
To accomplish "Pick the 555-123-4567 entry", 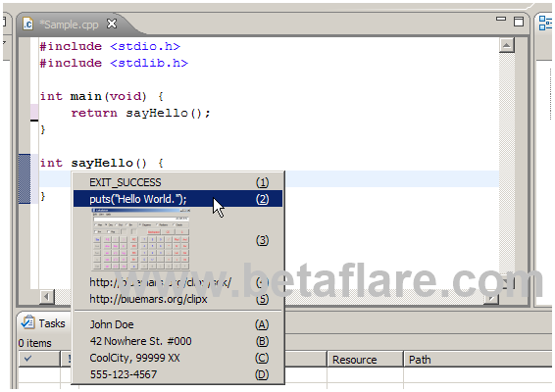I will [178, 374].
